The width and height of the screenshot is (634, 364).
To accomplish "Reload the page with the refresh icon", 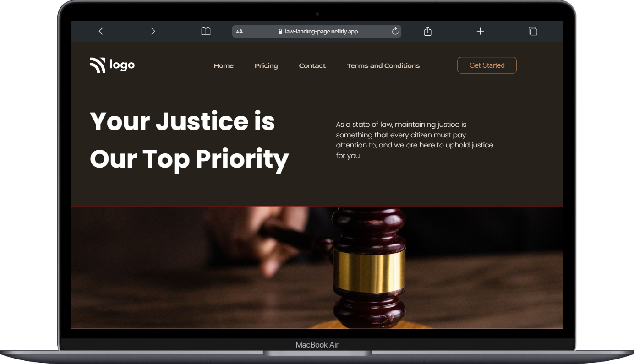I will pyautogui.click(x=395, y=31).
